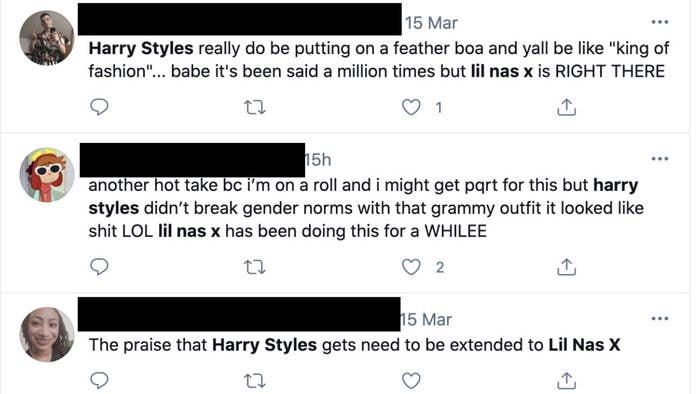700x394 pixels.
Task: Retweet the praise extended tweet
Action: pos(255,381)
